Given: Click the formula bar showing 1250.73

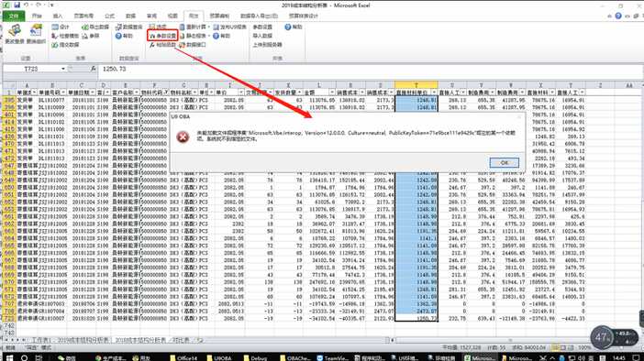Looking at the screenshot, I should pos(370,69).
